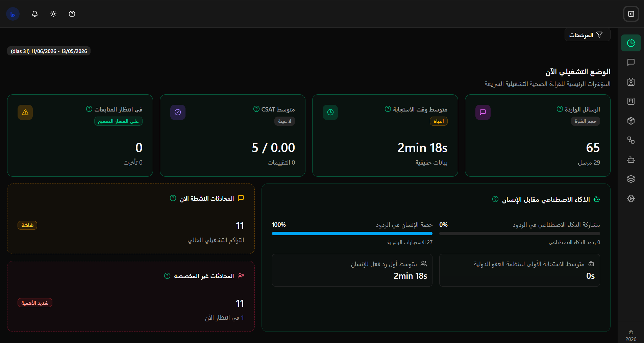The width and height of the screenshot is (644, 343).
Task: Open the workflow flows sidebar icon
Action: (x=631, y=140)
